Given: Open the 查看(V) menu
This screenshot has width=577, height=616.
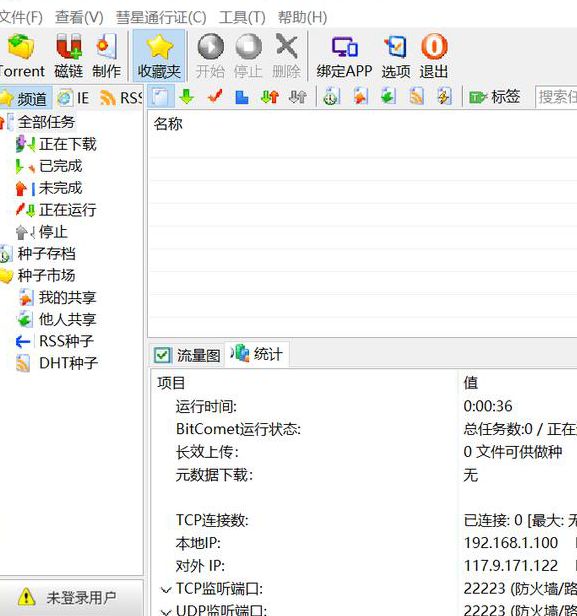Looking at the screenshot, I should 79,17.
